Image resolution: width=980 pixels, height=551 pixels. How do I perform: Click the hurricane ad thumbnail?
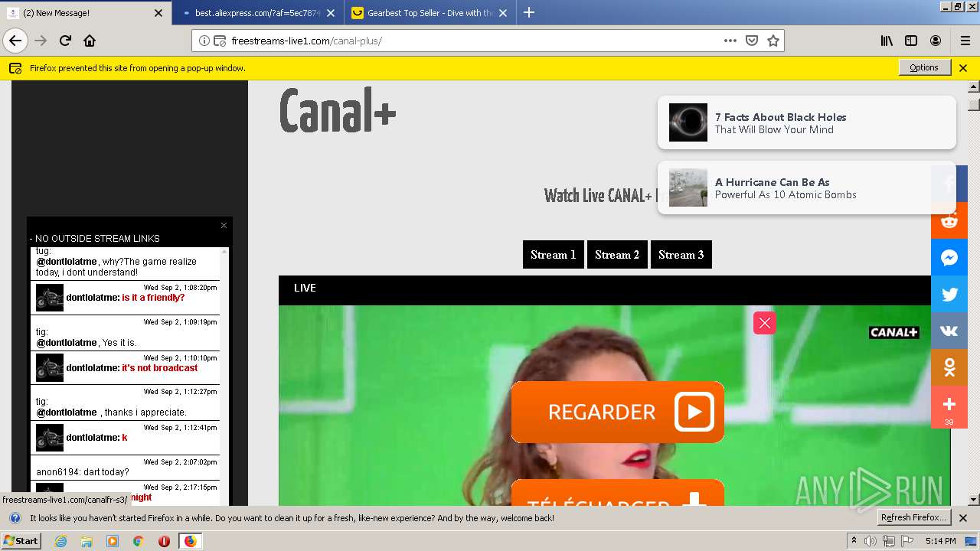coord(688,187)
